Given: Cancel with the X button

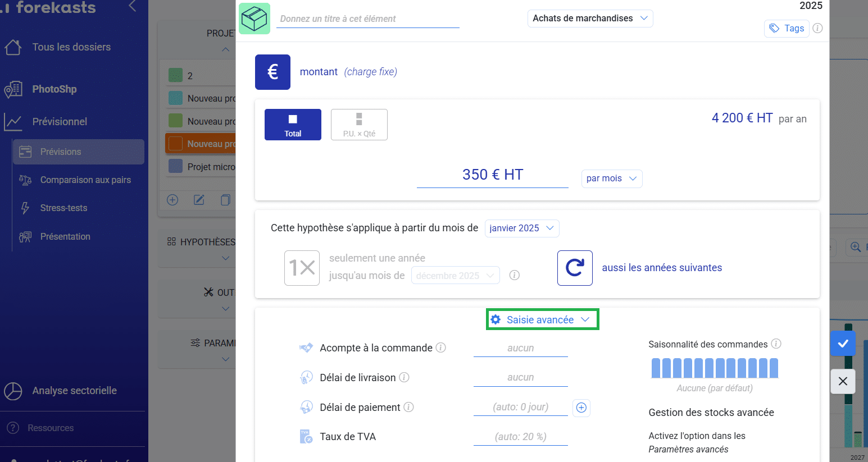Looking at the screenshot, I should [x=843, y=381].
